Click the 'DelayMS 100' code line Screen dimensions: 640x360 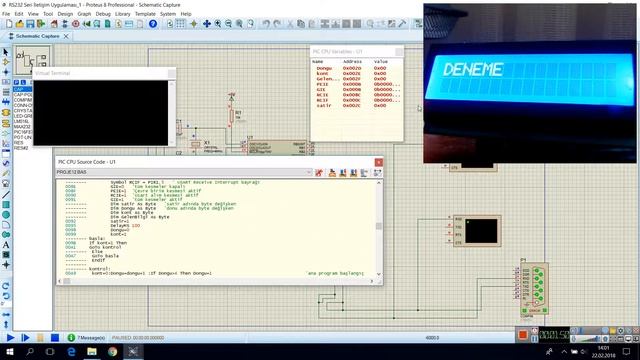pos(125,226)
